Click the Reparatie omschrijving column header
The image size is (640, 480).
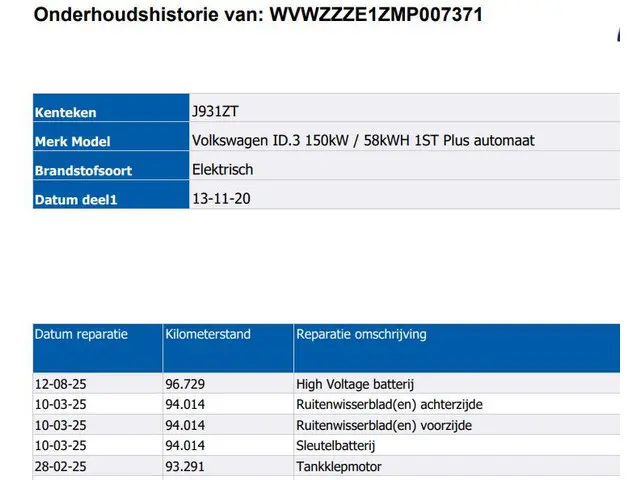pyautogui.click(x=361, y=334)
